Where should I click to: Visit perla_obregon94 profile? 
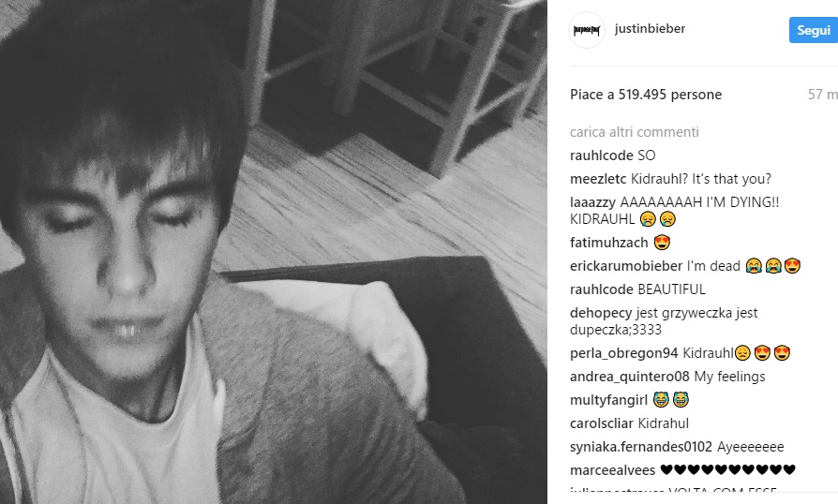[623, 353]
